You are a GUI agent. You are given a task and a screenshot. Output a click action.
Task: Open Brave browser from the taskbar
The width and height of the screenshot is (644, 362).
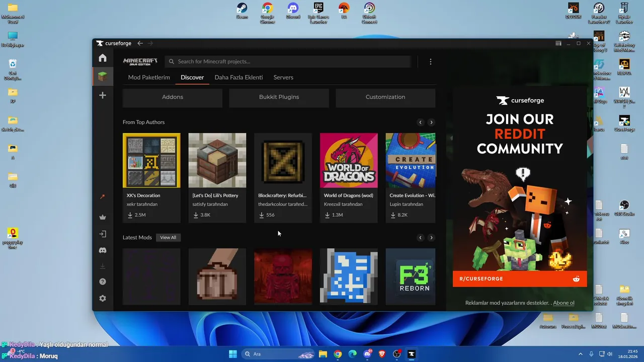tap(382, 354)
